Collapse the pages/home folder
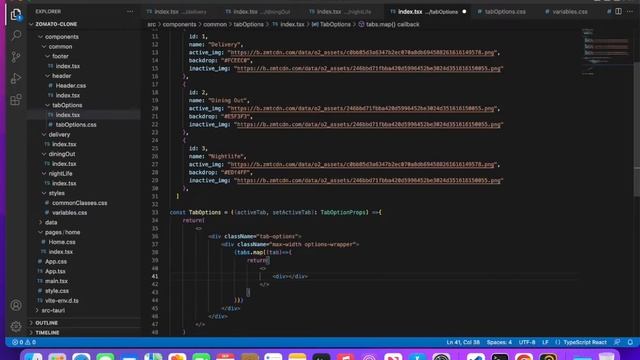640x360 pixels. click(x=62, y=232)
